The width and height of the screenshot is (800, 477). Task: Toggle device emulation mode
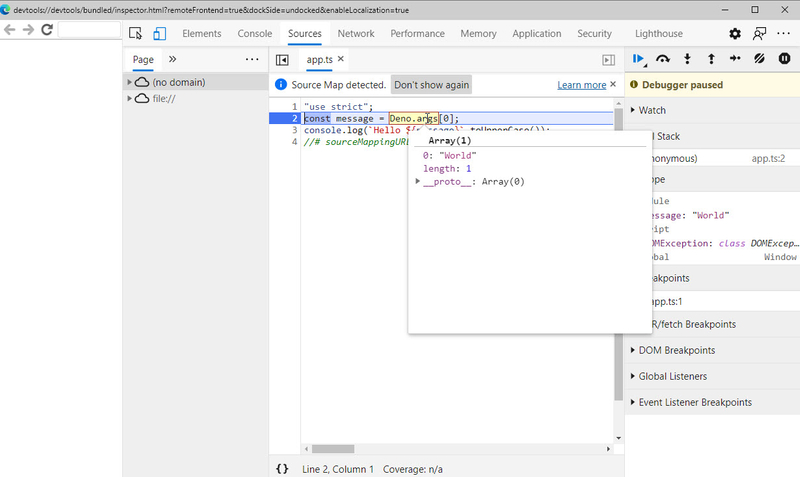(x=159, y=33)
